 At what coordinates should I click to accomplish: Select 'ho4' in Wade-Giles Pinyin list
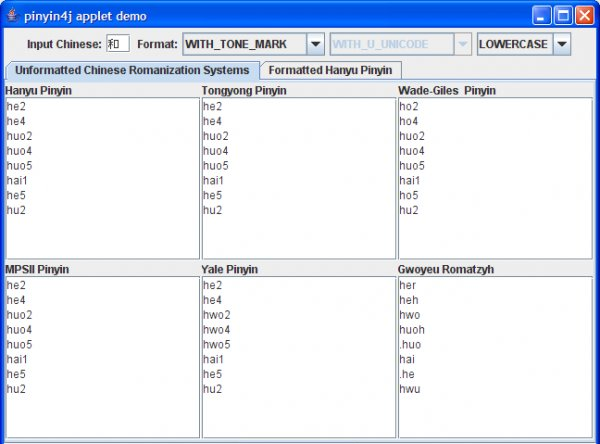tap(409, 121)
